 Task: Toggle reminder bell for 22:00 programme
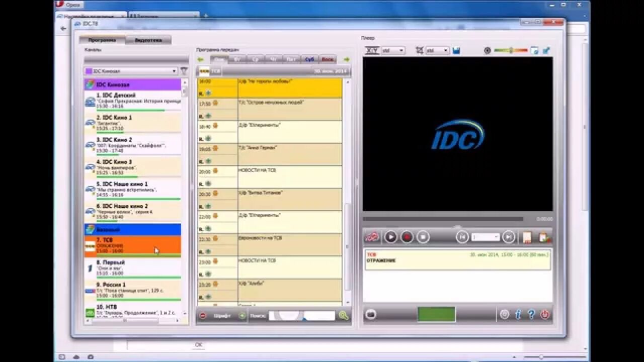215,217
